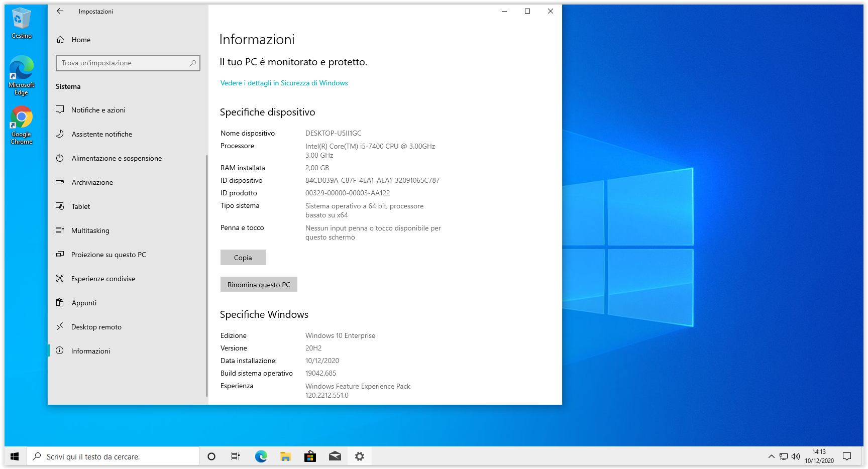Click the Copia button
Screen dimensions: 868x469
pyautogui.click(x=243, y=258)
